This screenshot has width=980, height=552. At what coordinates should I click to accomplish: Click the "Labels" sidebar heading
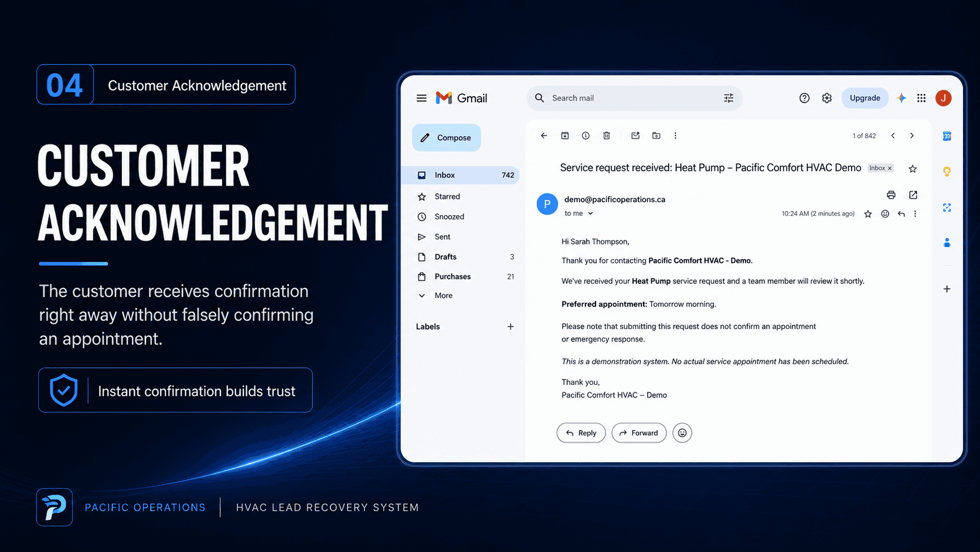tap(428, 327)
